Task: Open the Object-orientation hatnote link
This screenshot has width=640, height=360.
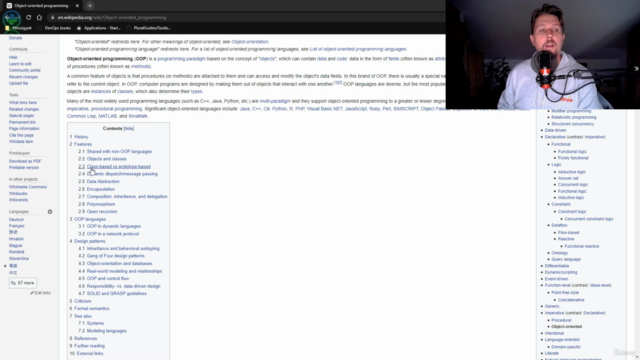Action: [x=250, y=42]
